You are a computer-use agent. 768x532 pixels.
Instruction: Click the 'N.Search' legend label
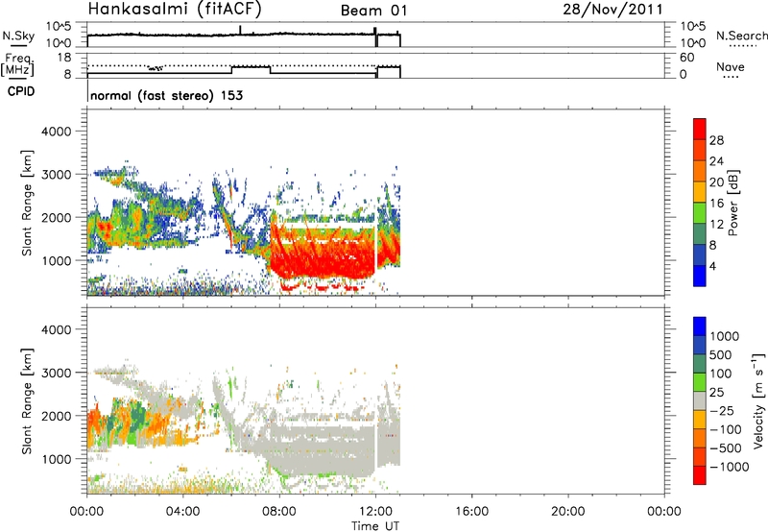741,36
